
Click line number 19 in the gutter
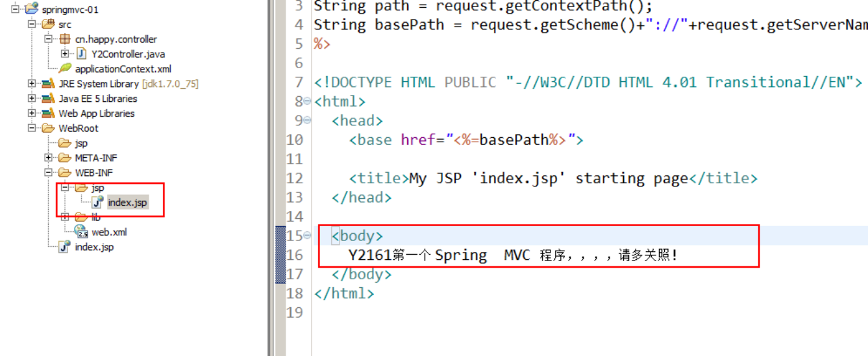[x=295, y=312]
